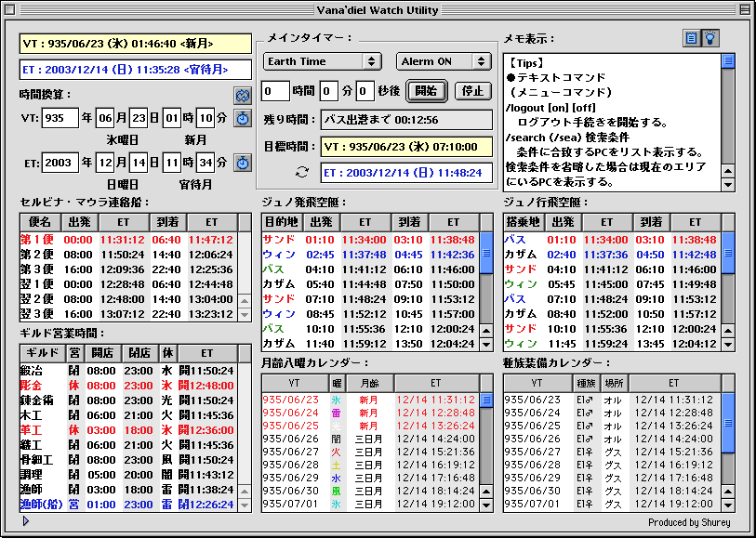The height and width of the screenshot is (538, 756).
Task: Click the yellow 目標時間 VT display
Action: pos(406,147)
